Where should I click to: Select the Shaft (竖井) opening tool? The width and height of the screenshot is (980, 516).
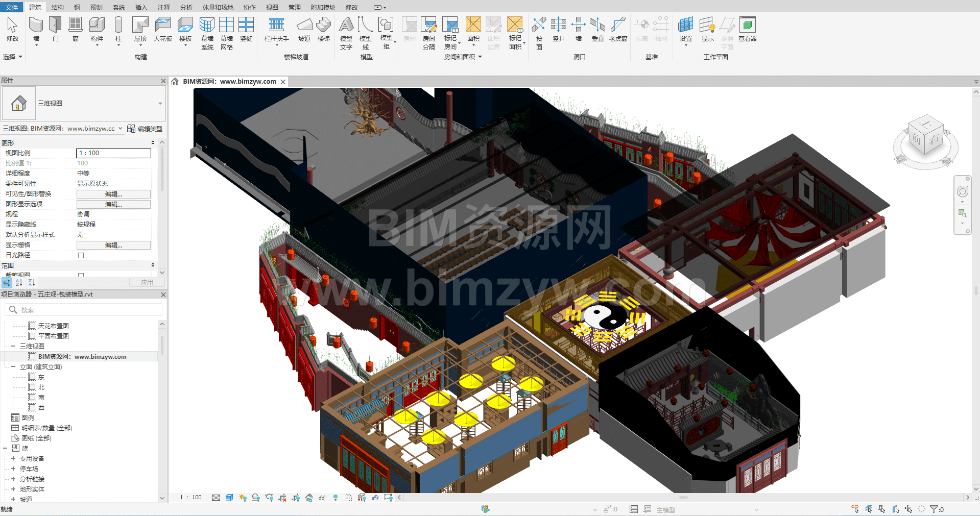click(x=559, y=30)
